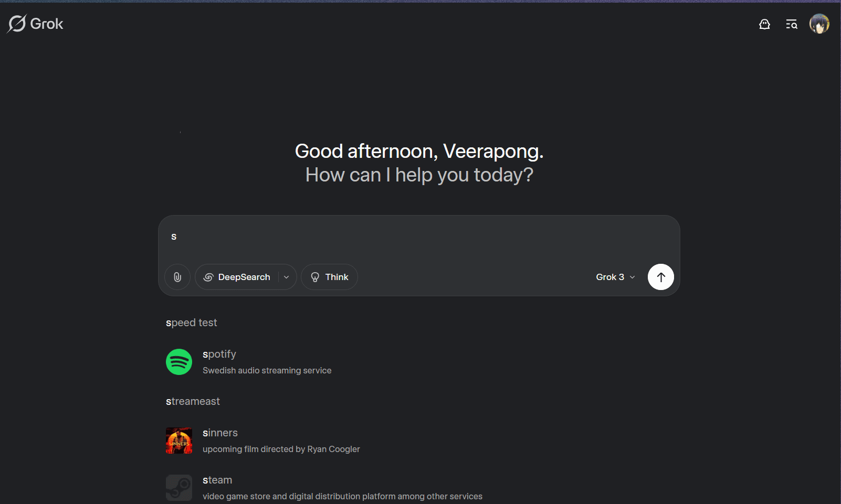Viewport: 841px width, 504px height.
Task: Select the "sinners" suggestion
Action: pyautogui.click(x=220, y=433)
